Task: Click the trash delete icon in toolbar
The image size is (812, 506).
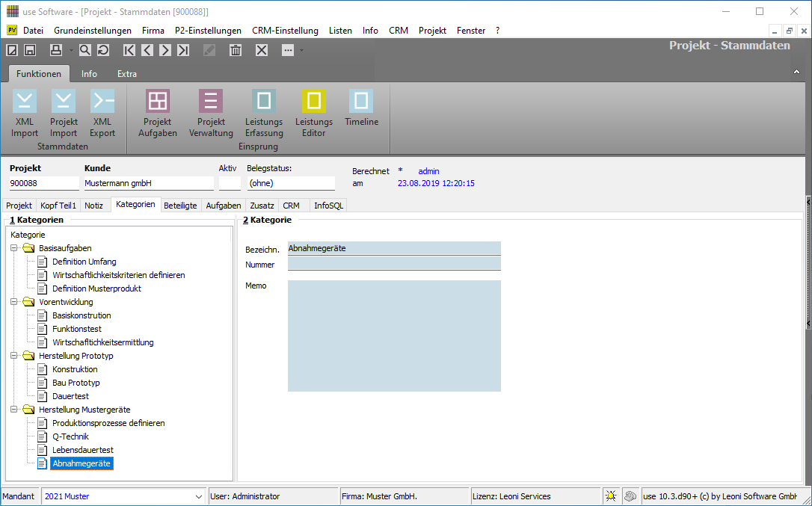Action: pyautogui.click(x=236, y=50)
